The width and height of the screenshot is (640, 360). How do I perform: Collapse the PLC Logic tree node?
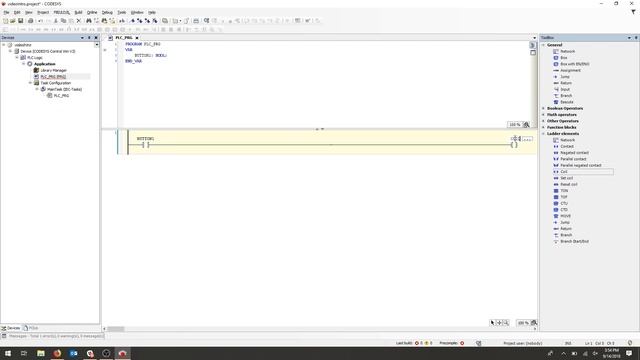pyautogui.click(x=17, y=58)
